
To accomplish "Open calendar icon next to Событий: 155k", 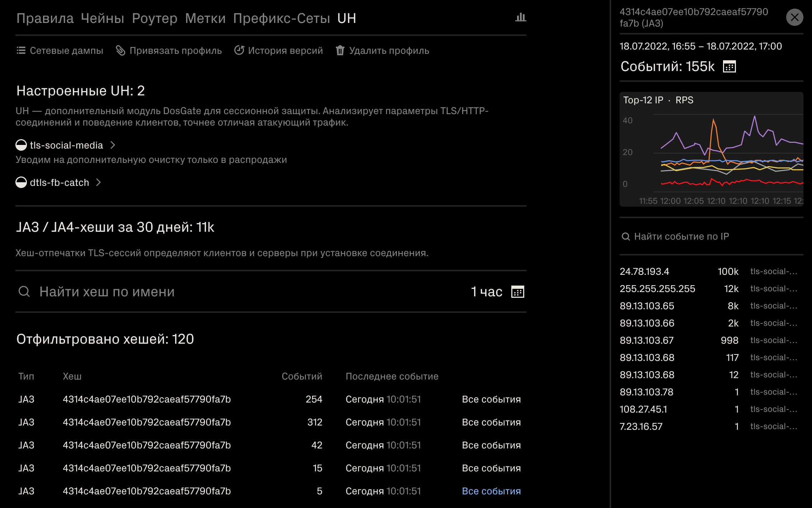I will [x=729, y=67].
